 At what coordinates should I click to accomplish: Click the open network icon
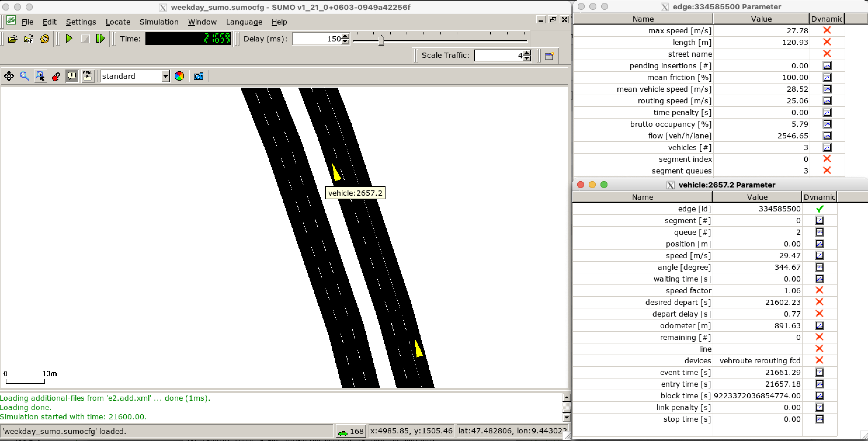pos(29,39)
